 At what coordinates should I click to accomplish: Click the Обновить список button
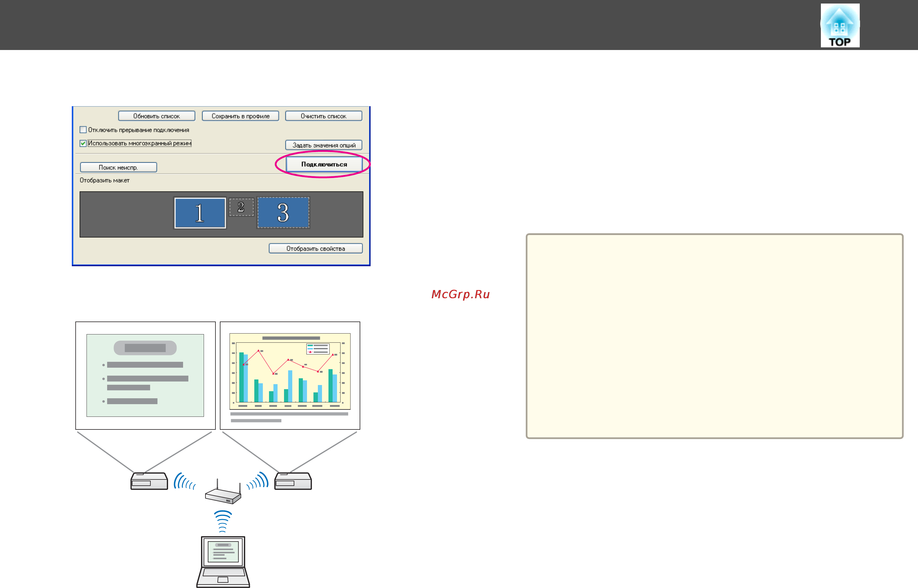(x=157, y=116)
